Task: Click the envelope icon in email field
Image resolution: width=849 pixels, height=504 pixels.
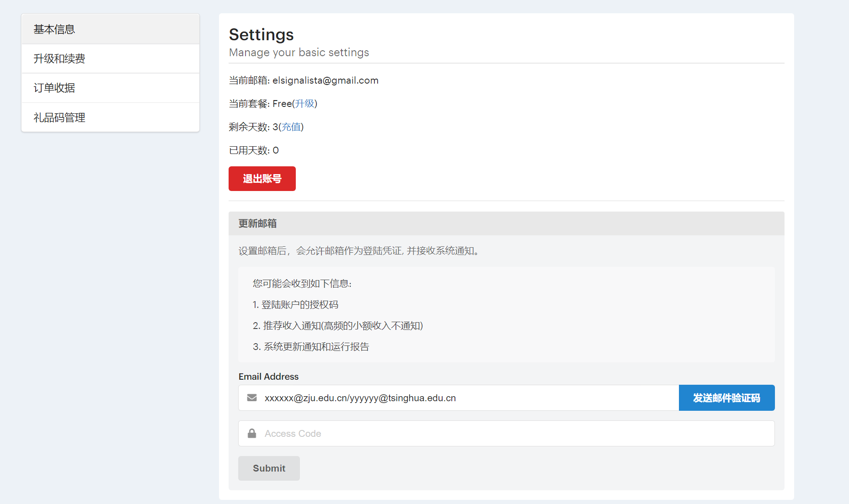Action: (x=252, y=398)
